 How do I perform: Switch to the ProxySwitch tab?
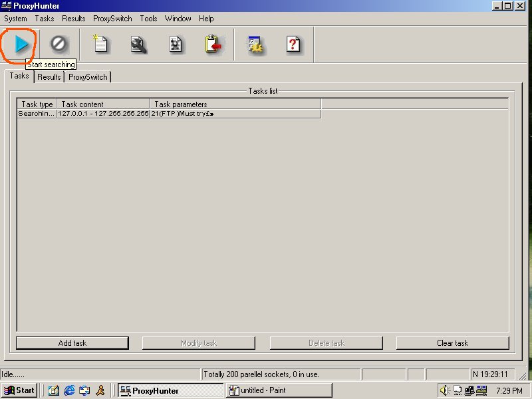(88, 77)
